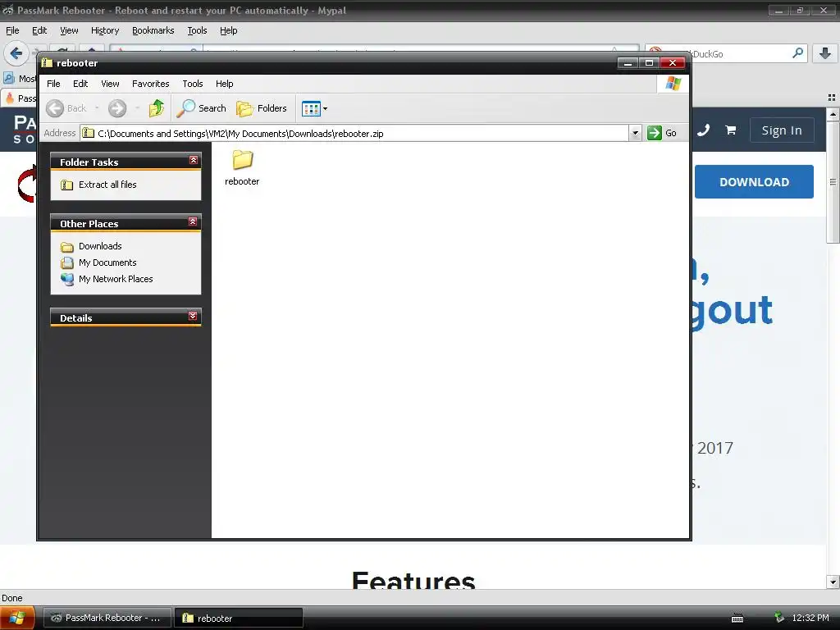Open Explorer File menu

point(53,84)
